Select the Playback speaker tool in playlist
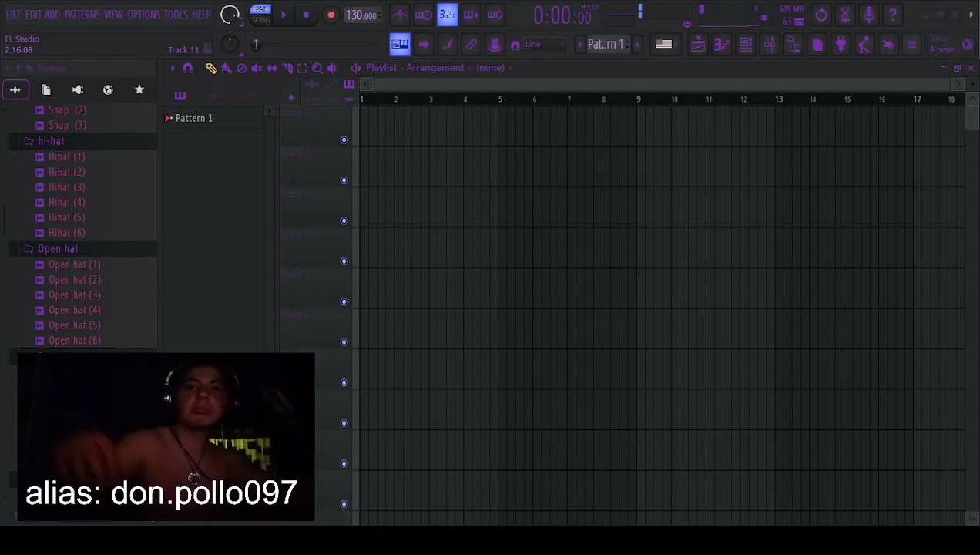 332,68
